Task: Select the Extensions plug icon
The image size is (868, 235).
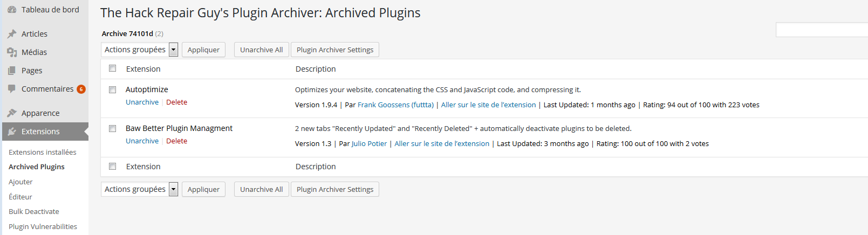Action: (x=12, y=132)
